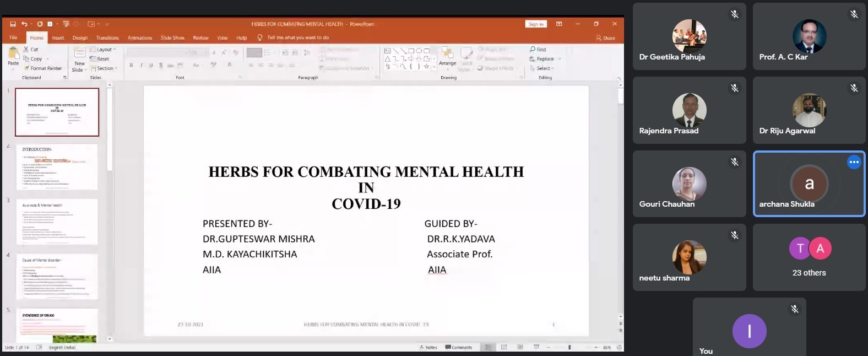Toggle Italic formatting
This screenshot has width=868, height=356.
click(x=142, y=65)
